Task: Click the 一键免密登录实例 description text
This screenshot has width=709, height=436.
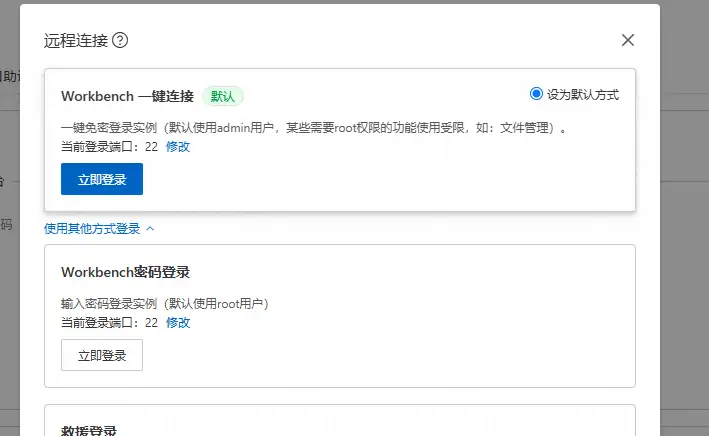Action: (x=314, y=128)
